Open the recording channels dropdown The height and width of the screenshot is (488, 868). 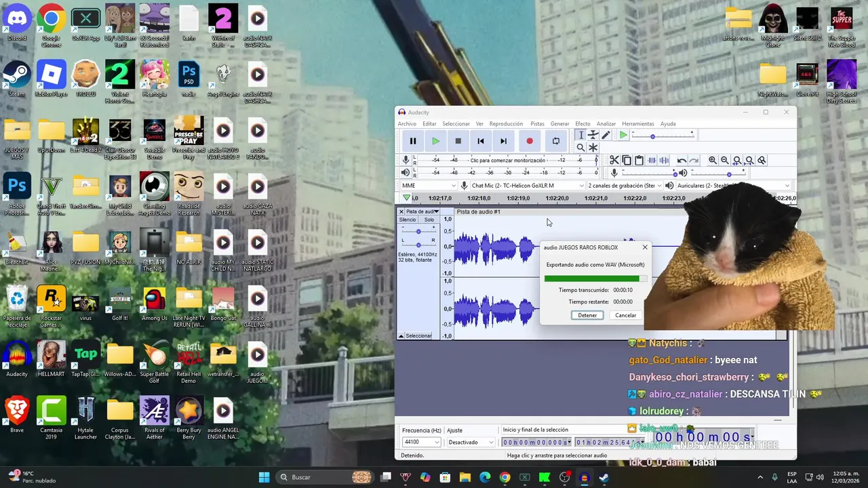625,186
